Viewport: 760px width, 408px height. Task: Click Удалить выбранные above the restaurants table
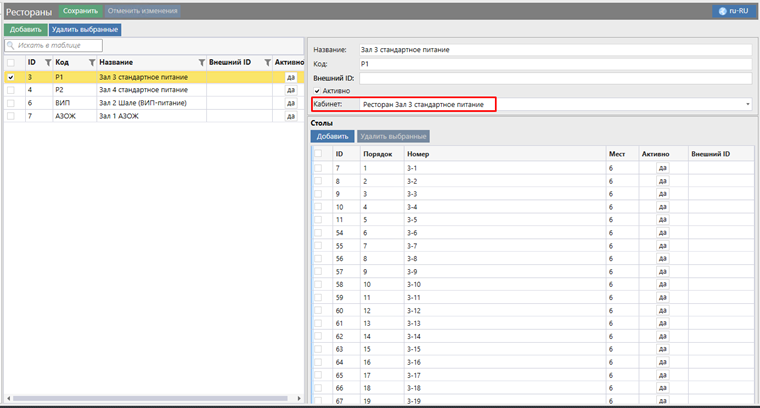[x=85, y=29]
